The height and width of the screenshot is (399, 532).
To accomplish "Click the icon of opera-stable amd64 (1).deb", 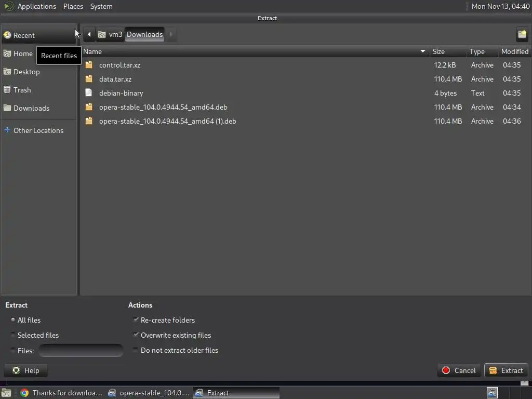I will pyautogui.click(x=89, y=121).
